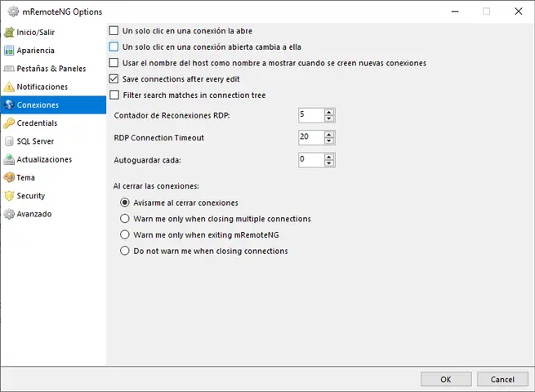Click the Inicio/Salir sidebar icon
Viewport: 535px width, 392px height.
[x=9, y=33]
